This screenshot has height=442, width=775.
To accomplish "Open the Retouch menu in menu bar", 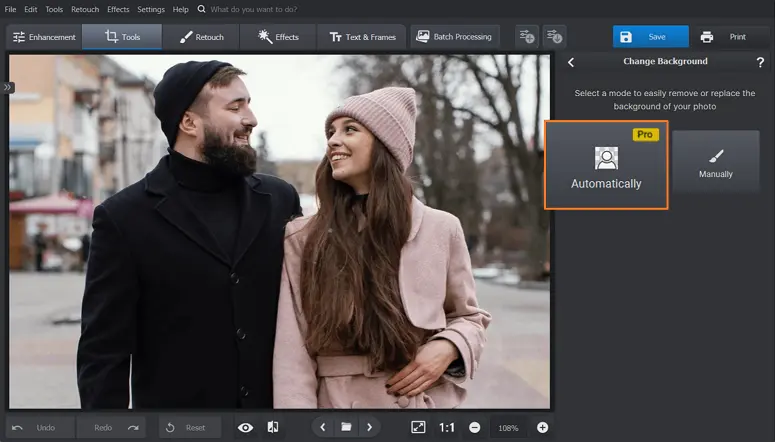I will pos(85,9).
